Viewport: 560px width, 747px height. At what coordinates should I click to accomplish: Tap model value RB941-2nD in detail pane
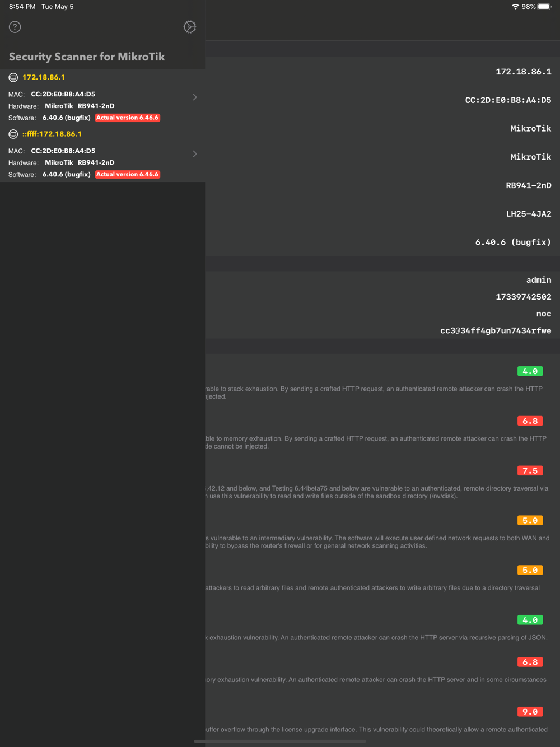pos(529,185)
